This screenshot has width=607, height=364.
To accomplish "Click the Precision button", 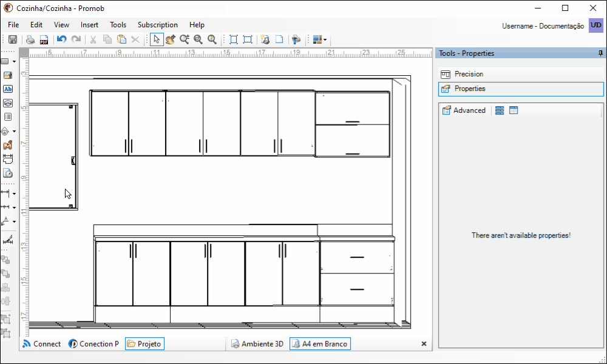I will pyautogui.click(x=469, y=74).
